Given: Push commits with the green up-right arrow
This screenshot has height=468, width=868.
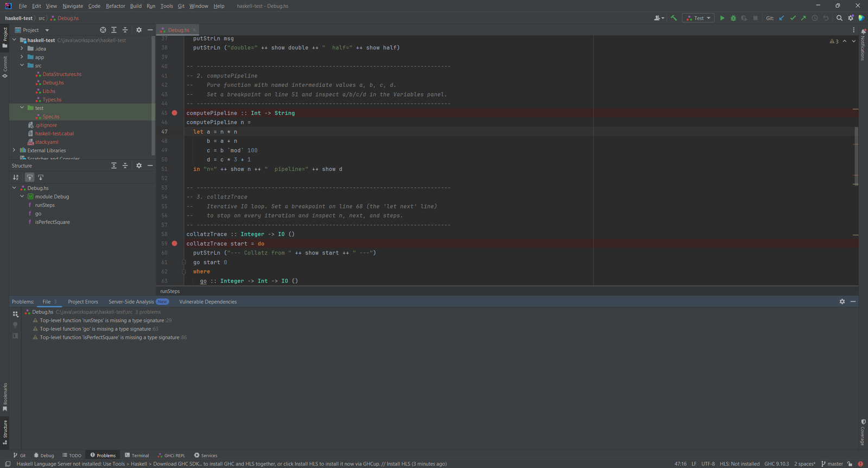Looking at the screenshot, I should point(803,18).
